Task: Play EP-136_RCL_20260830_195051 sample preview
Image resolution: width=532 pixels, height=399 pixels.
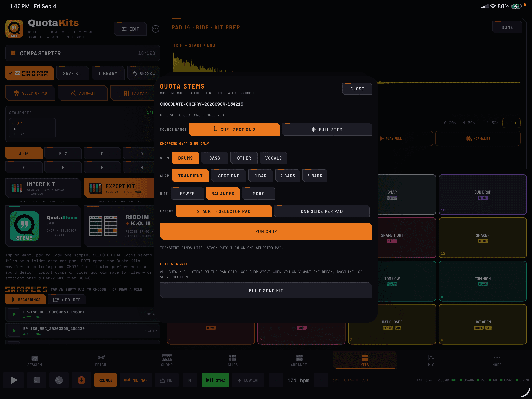Action: 14,314
